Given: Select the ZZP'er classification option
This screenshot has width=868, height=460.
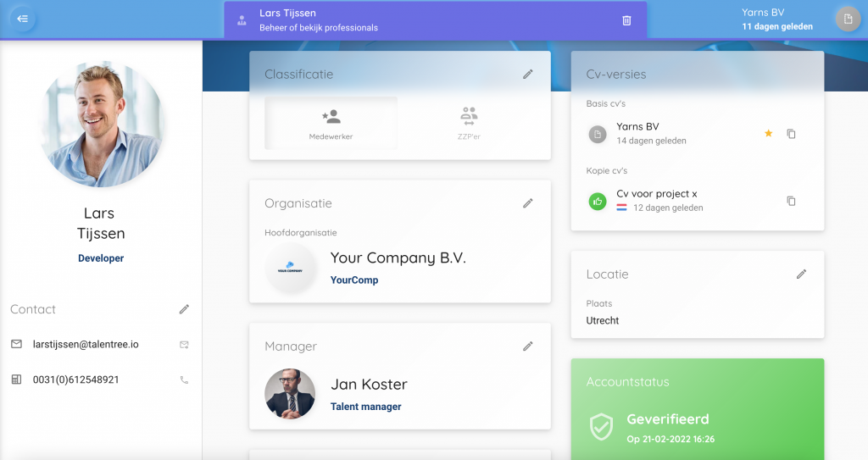Looking at the screenshot, I should point(469,123).
